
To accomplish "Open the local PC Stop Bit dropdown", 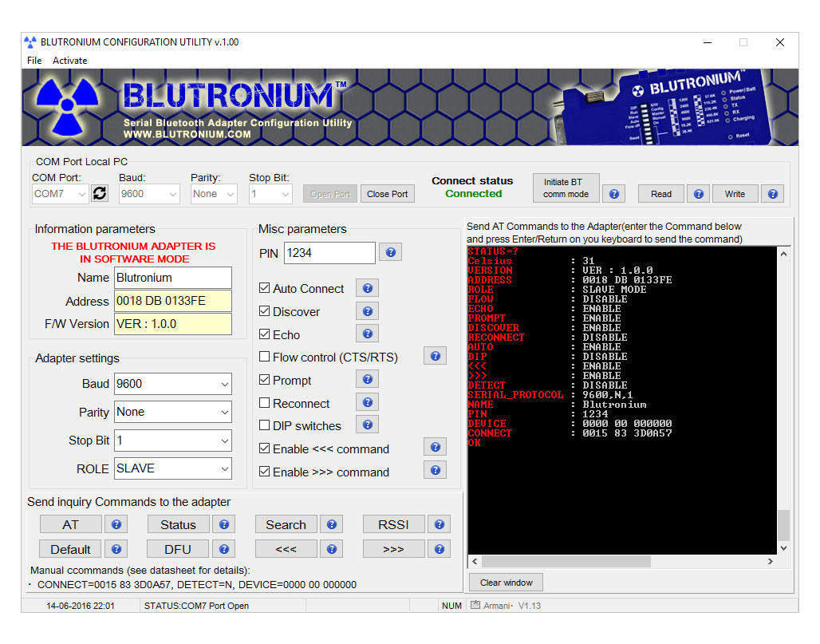I will [x=270, y=194].
